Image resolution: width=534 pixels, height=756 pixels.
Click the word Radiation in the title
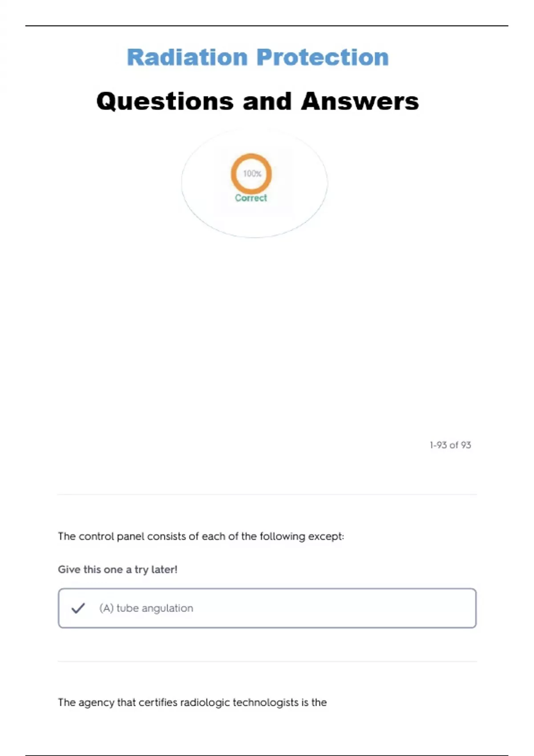187,57
